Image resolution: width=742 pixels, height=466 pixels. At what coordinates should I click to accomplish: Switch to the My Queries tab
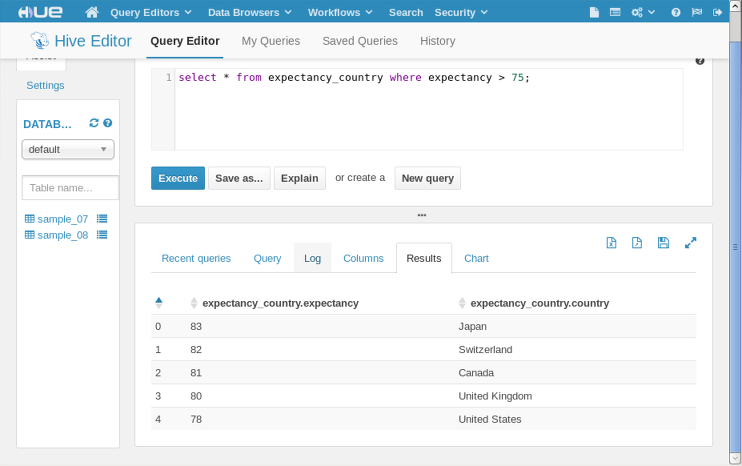[271, 41]
